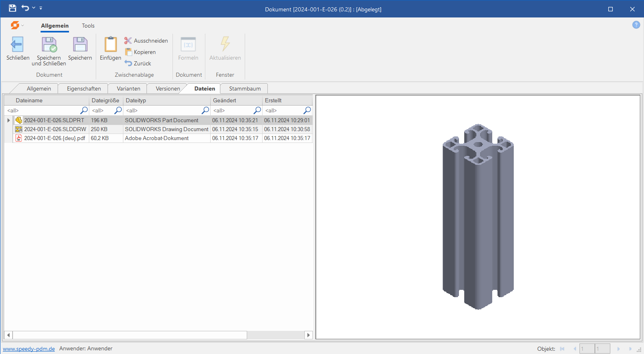
Task: Click Speichern und Schließen icon
Action: pyautogui.click(x=49, y=44)
